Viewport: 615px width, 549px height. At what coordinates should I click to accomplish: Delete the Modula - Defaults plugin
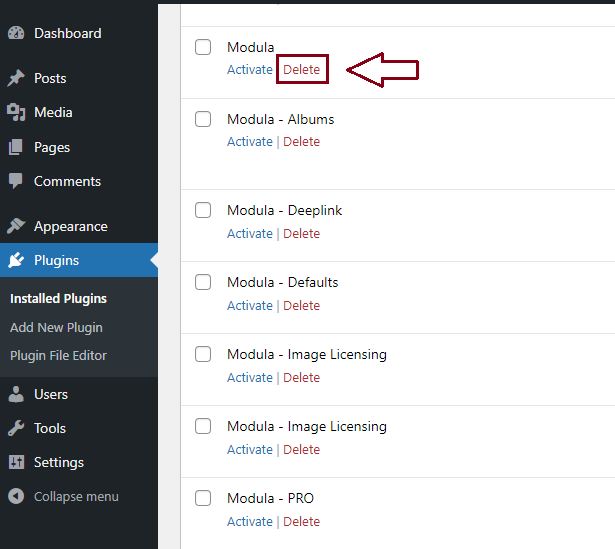click(301, 305)
